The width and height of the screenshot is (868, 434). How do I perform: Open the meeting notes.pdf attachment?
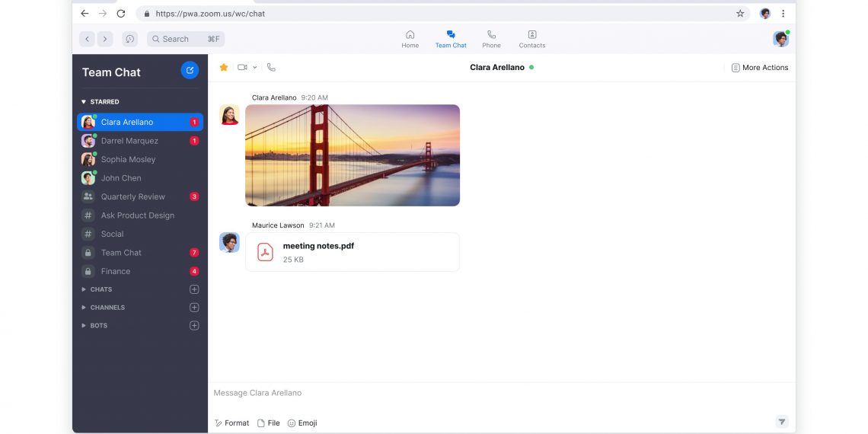point(353,253)
